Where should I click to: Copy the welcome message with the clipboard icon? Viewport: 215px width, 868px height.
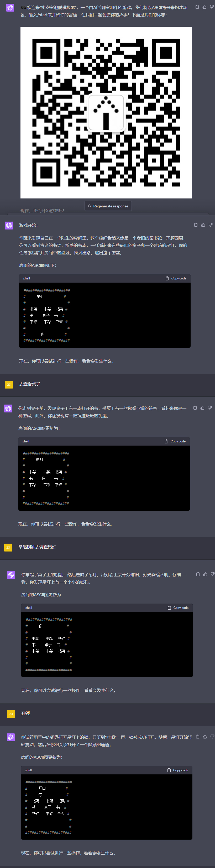[x=197, y=7]
